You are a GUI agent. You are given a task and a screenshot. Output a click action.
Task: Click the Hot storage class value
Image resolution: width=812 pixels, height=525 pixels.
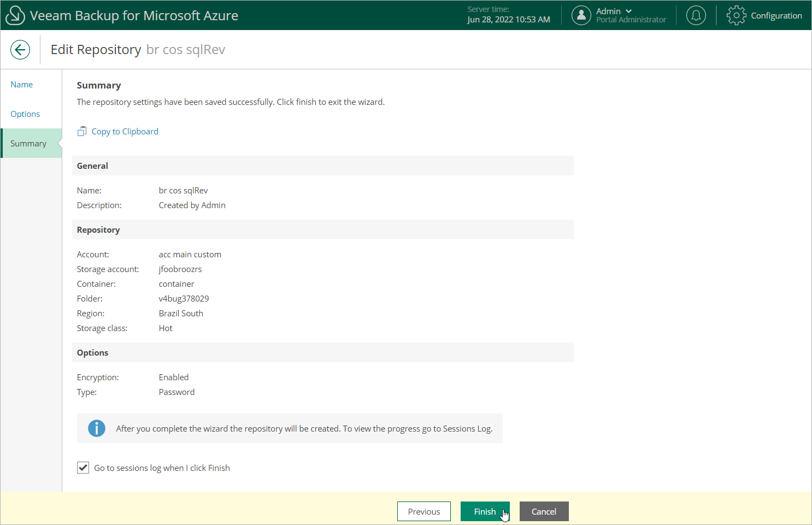166,328
